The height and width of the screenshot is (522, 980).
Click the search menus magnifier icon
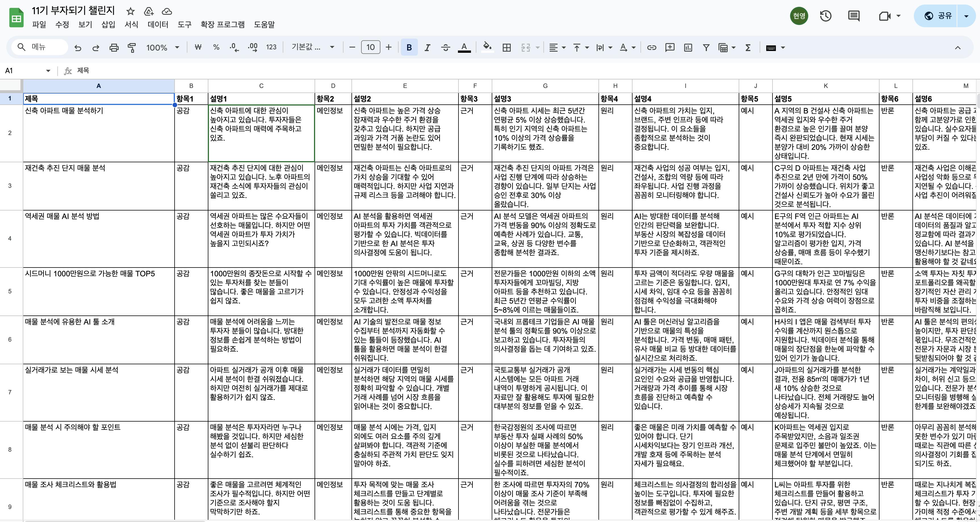(x=21, y=47)
